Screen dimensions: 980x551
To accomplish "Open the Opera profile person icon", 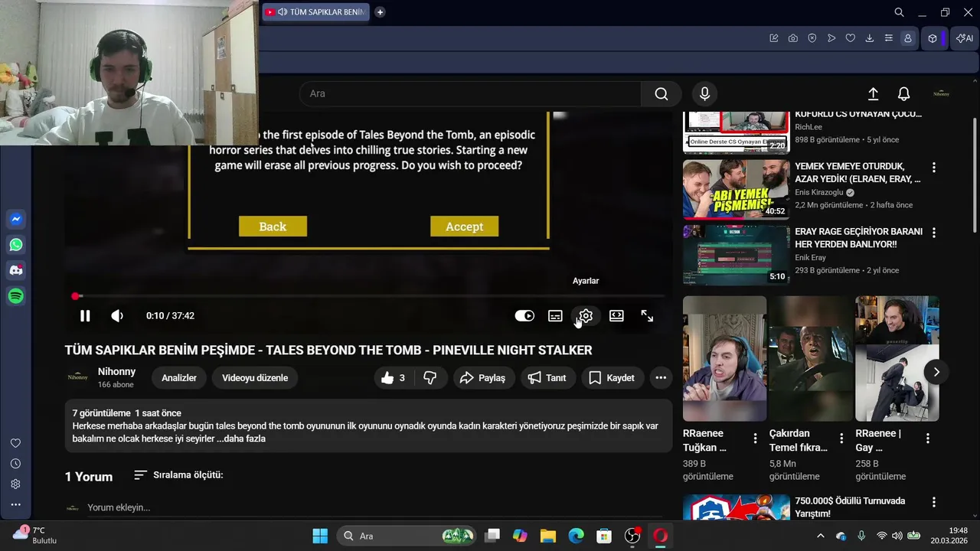I will click(x=908, y=38).
